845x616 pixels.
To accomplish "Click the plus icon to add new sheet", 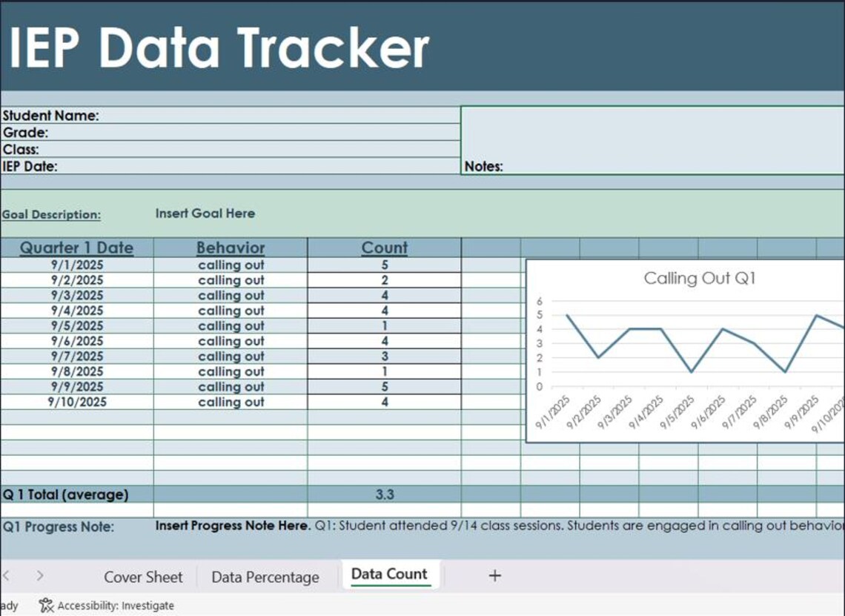I will (495, 574).
